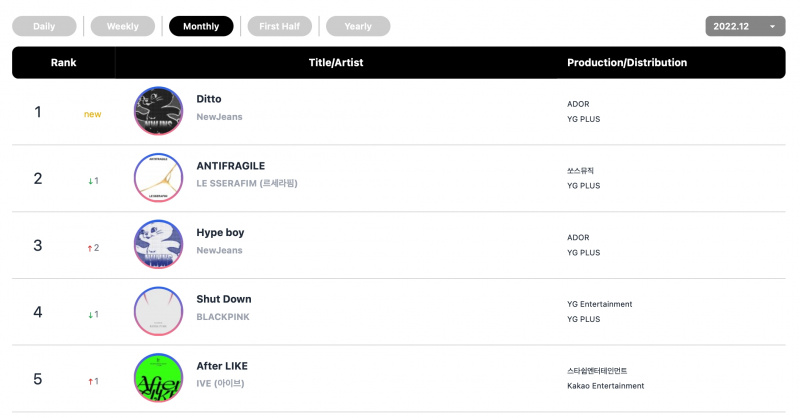Click the Production/Distribution column header
The height and width of the screenshot is (418, 800).
[627, 62]
